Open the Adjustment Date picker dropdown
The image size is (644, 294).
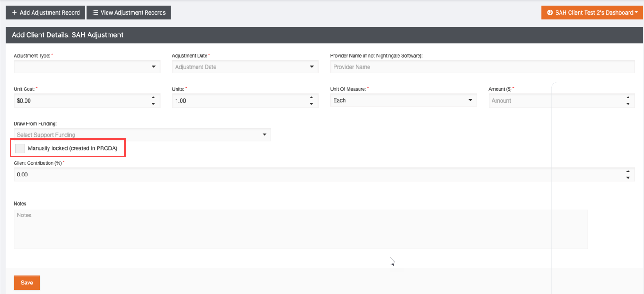tap(245, 67)
